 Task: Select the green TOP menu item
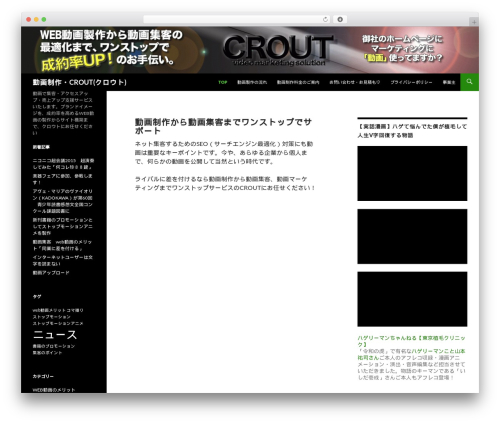click(223, 82)
